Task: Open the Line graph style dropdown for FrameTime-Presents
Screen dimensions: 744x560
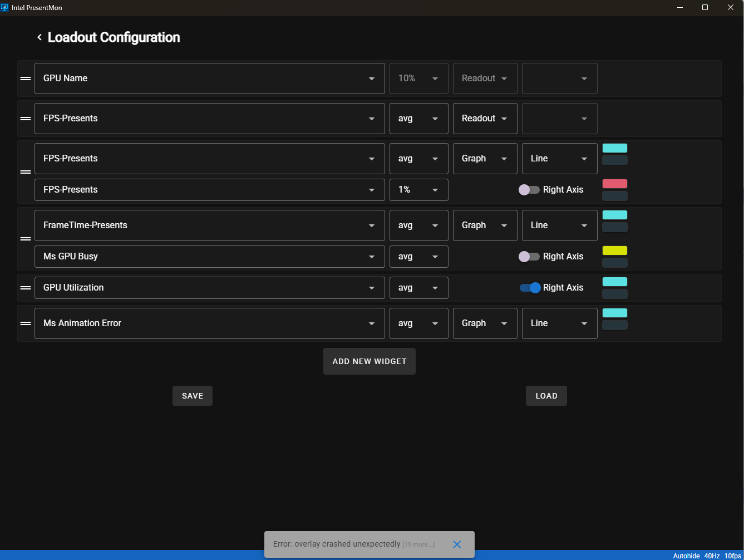Action: click(x=560, y=225)
